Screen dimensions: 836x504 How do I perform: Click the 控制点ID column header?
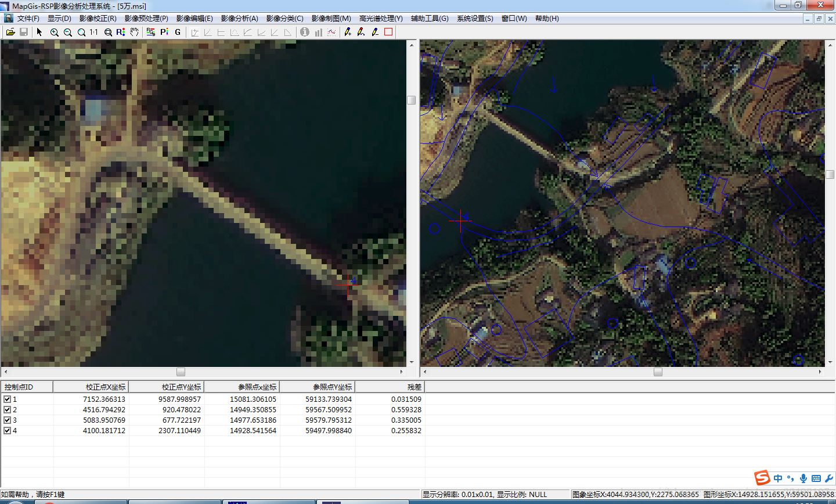point(27,387)
